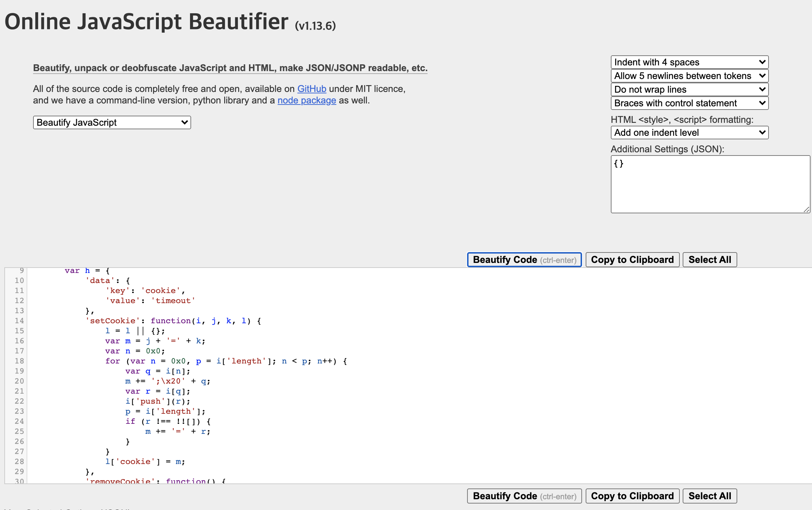Open the 'Do not wrap lines' dropdown
The width and height of the screenshot is (812, 510).
(689, 89)
